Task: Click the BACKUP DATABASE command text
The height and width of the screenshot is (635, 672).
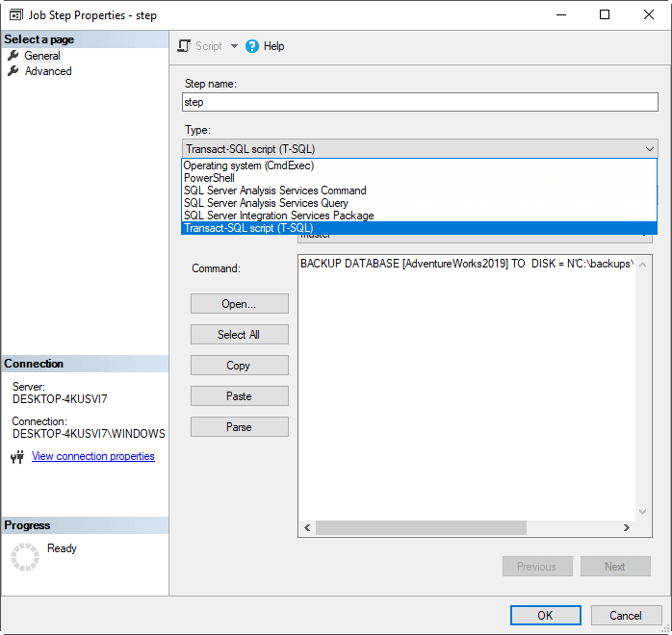Action: (467, 264)
